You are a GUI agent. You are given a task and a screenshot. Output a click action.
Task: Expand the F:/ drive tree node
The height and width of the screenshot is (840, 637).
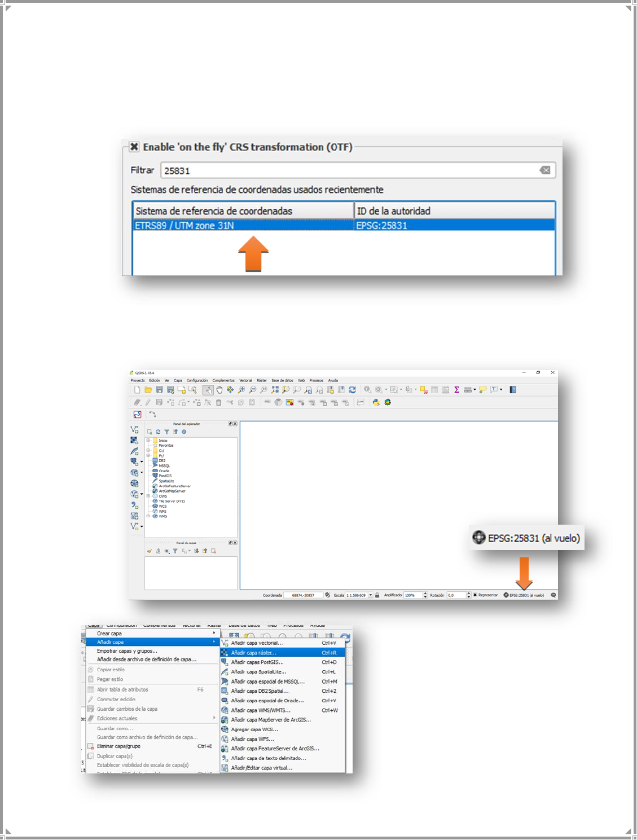click(x=148, y=456)
